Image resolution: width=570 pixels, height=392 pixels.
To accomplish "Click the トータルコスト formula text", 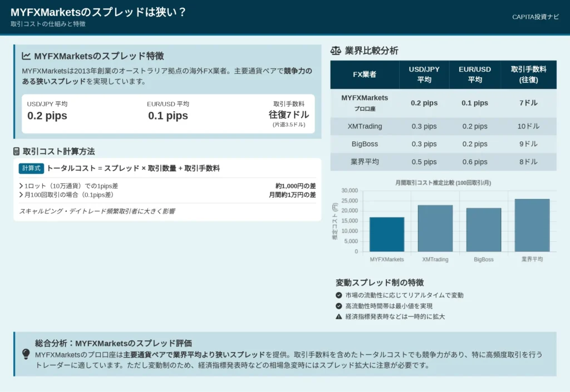I will pyautogui.click(x=134, y=168).
